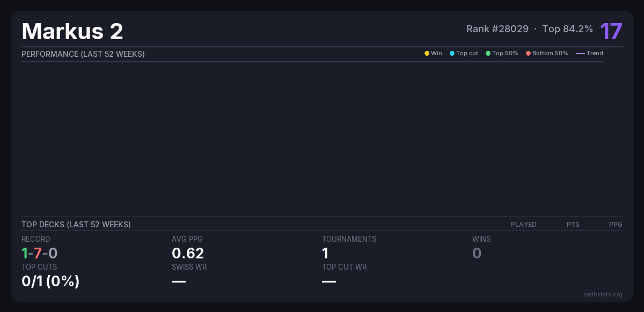Click the Performance (Last 52 Weeks) header

click(83, 54)
